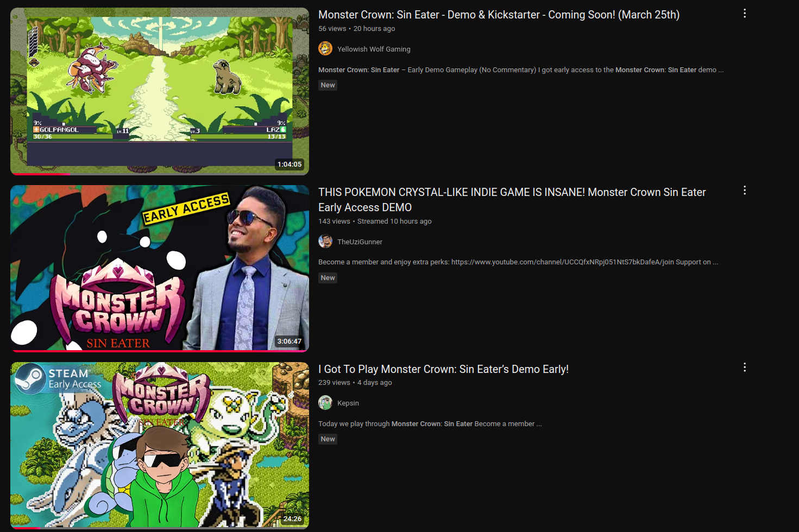The width and height of the screenshot is (799, 532).
Task: Visit the TheUziGunner channel name
Action: click(x=360, y=242)
